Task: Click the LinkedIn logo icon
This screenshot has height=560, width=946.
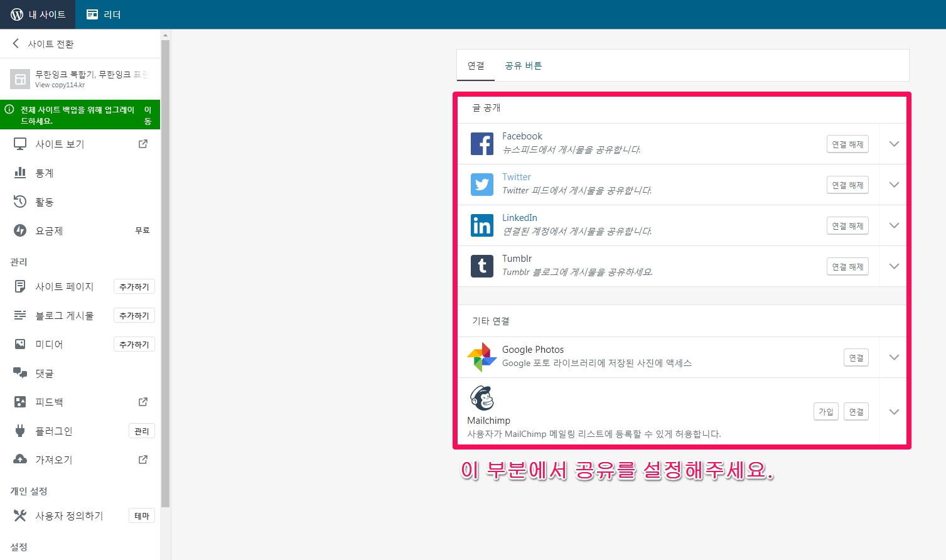Action: pos(481,225)
